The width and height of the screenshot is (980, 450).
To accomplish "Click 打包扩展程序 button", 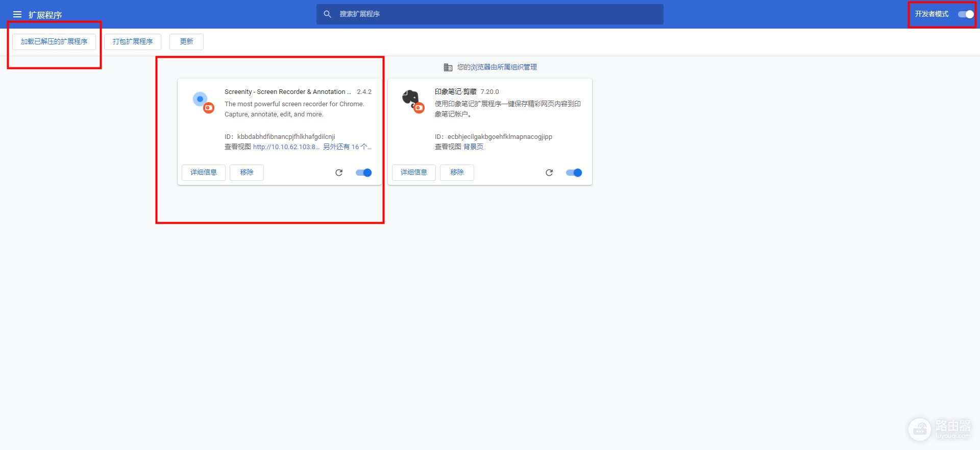I will [133, 42].
